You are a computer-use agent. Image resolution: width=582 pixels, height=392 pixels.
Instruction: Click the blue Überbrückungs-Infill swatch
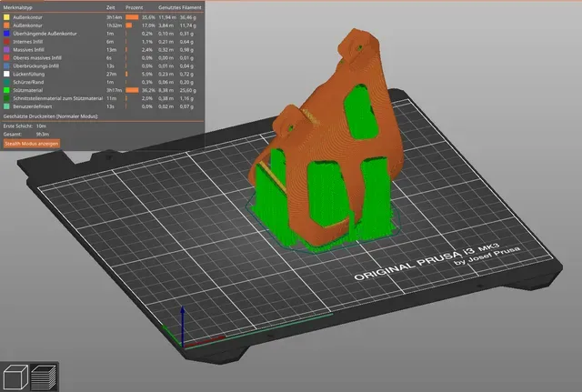(6, 65)
